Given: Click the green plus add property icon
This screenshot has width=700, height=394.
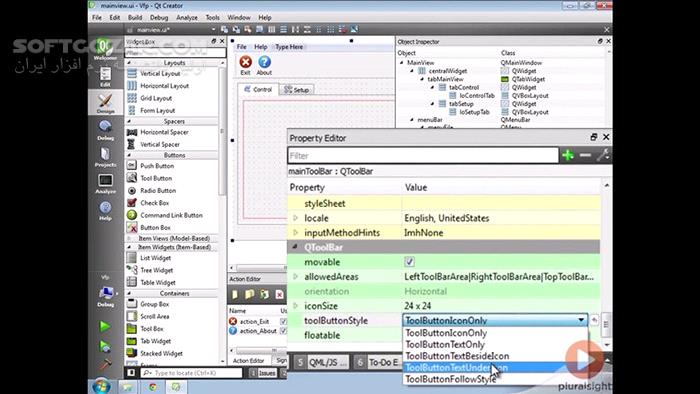Looking at the screenshot, I should click(x=568, y=155).
